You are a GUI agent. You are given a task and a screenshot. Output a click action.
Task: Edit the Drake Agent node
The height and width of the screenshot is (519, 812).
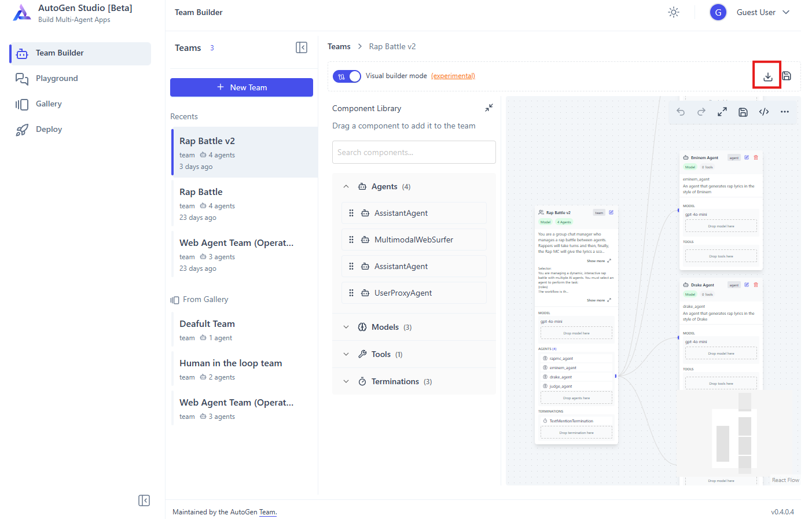coord(747,285)
